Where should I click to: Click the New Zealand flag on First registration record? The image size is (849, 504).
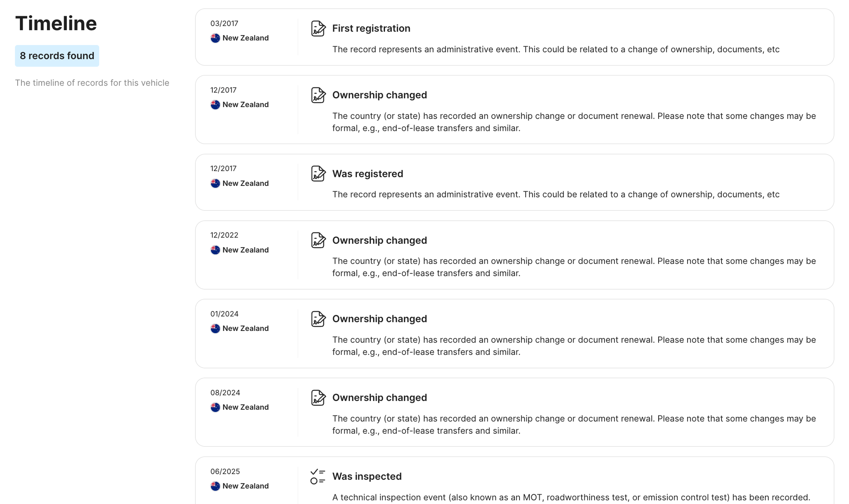(x=215, y=38)
